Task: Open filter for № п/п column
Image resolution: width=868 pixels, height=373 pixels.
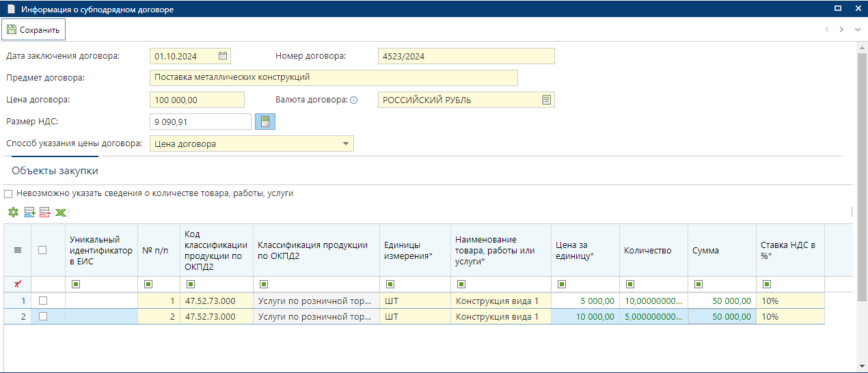Action: tap(148, 284)
